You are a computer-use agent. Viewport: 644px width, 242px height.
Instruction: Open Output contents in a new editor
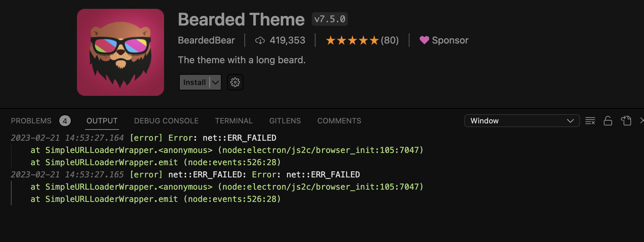[626, 121]
